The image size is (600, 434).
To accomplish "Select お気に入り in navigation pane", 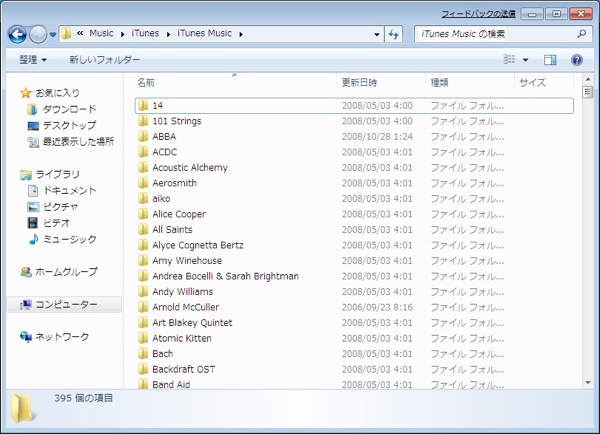I will [57, 93].
